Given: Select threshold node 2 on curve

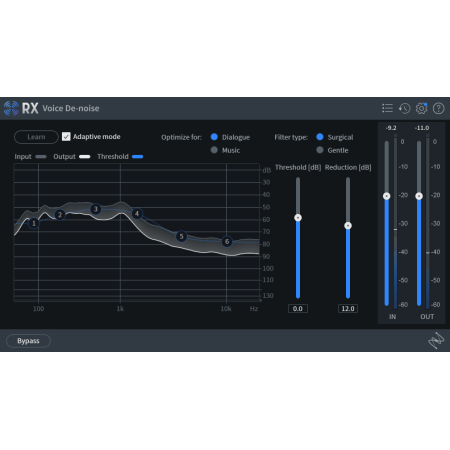Looking at the screenshot, I should 60,215.
